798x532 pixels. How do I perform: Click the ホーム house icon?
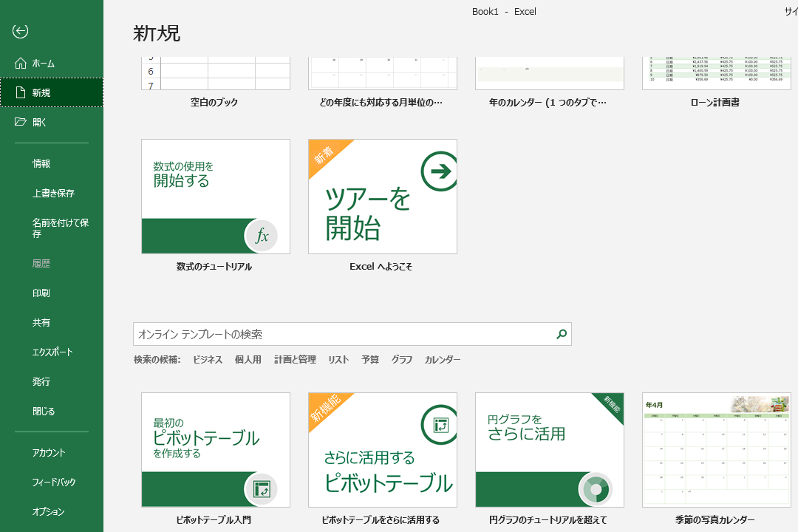pyautogui.click(x=21, y=63)
